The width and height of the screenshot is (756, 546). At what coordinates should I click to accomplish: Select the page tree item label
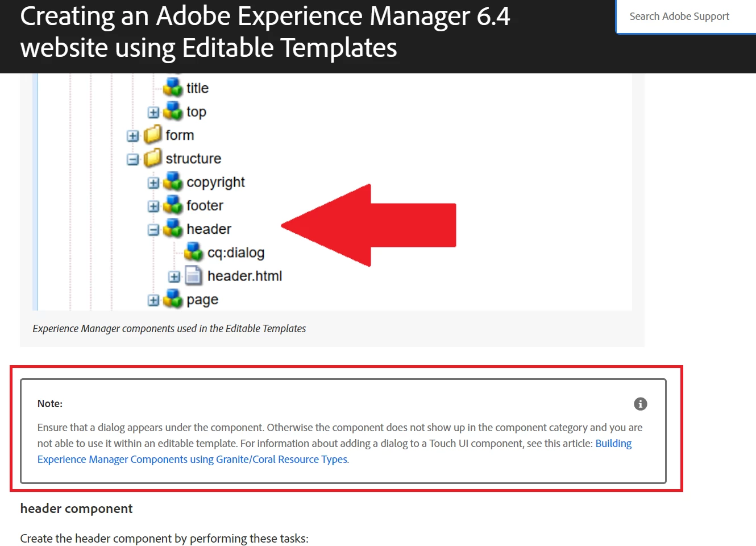point(202,300)
